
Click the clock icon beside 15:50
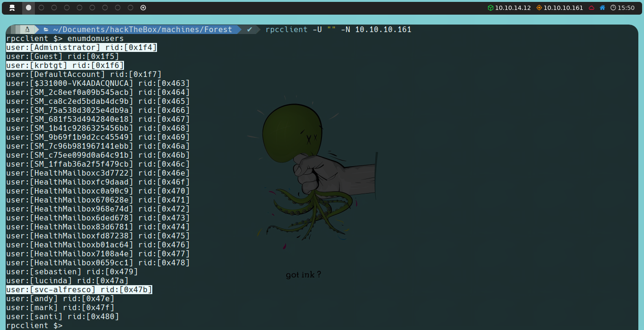613,8
